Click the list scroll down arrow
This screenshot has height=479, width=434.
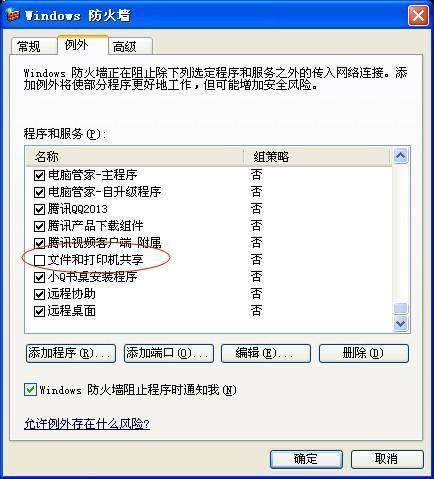[400, 323]
